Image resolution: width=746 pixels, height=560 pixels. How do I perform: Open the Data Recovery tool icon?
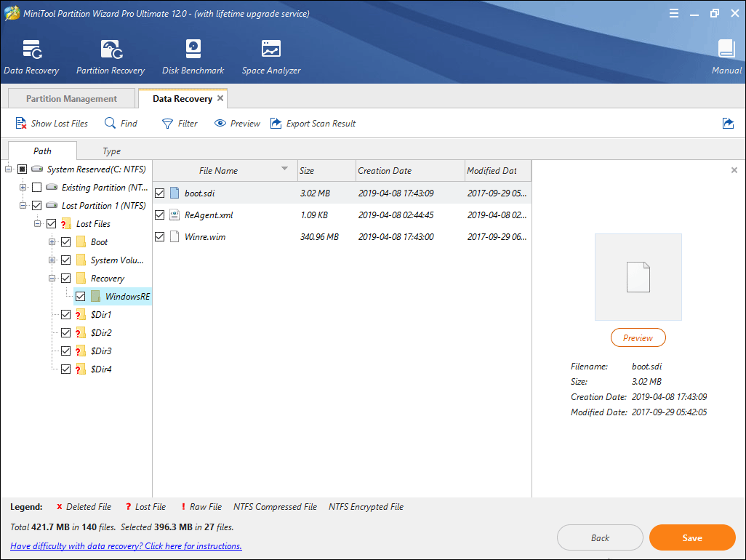(31, 49)
